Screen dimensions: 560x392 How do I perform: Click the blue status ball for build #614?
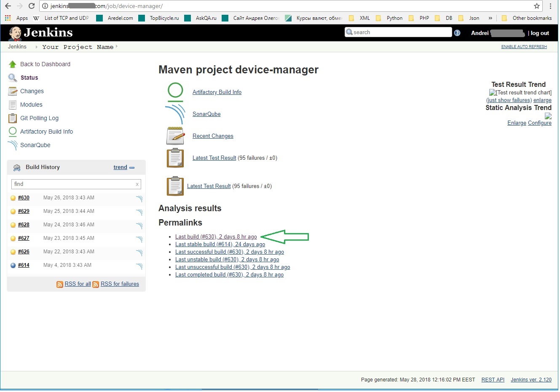point(13,266)
